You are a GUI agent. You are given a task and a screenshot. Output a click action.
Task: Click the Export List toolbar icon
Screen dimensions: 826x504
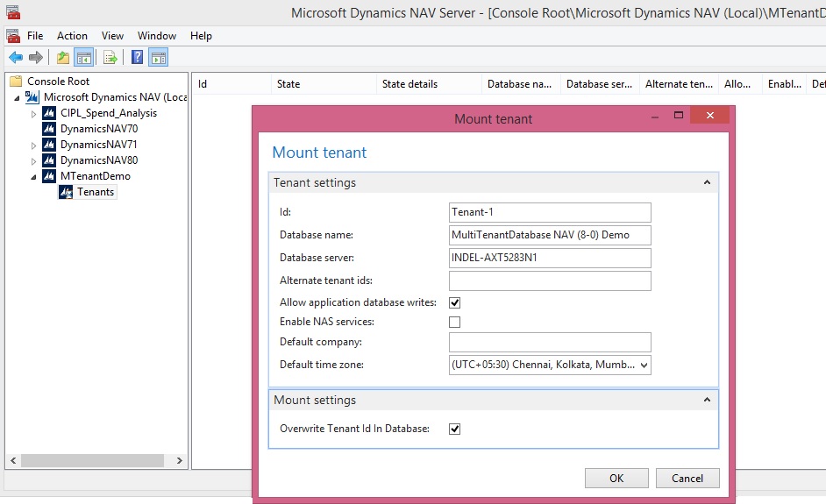110,58
